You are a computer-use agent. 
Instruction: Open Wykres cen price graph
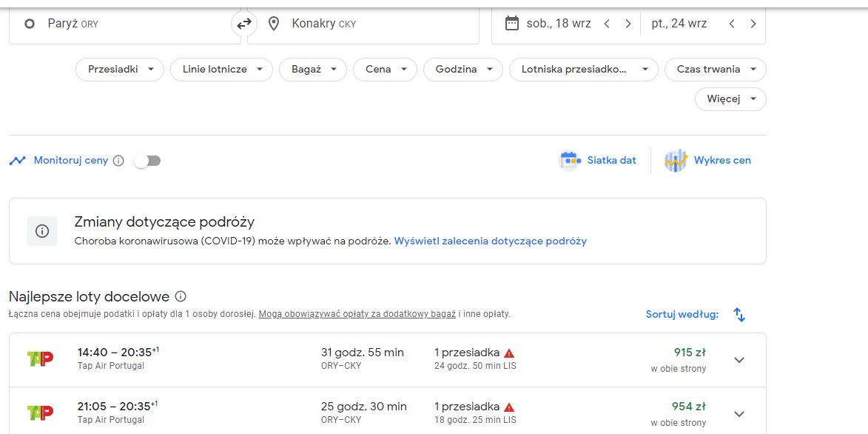[708, 161]
